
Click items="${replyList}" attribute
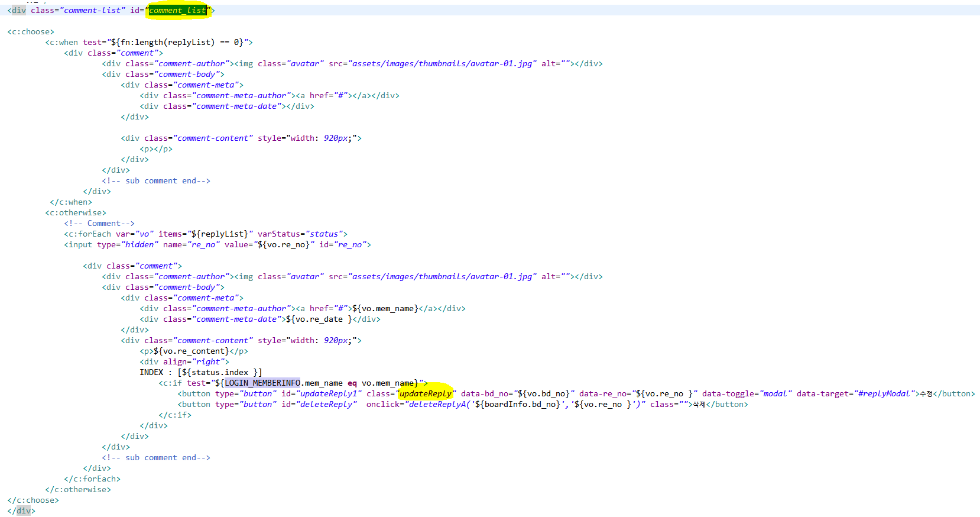(x=206, y=234)
